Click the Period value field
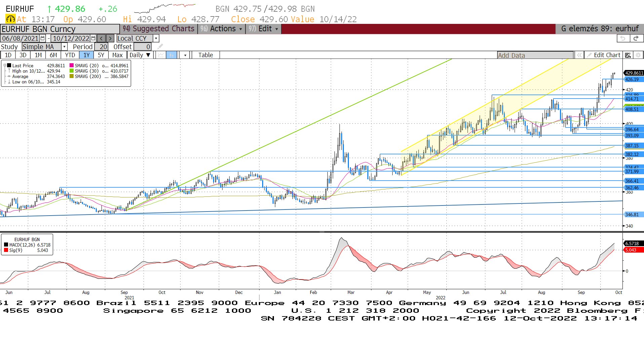The image size is (644, 337). [101, 47]
